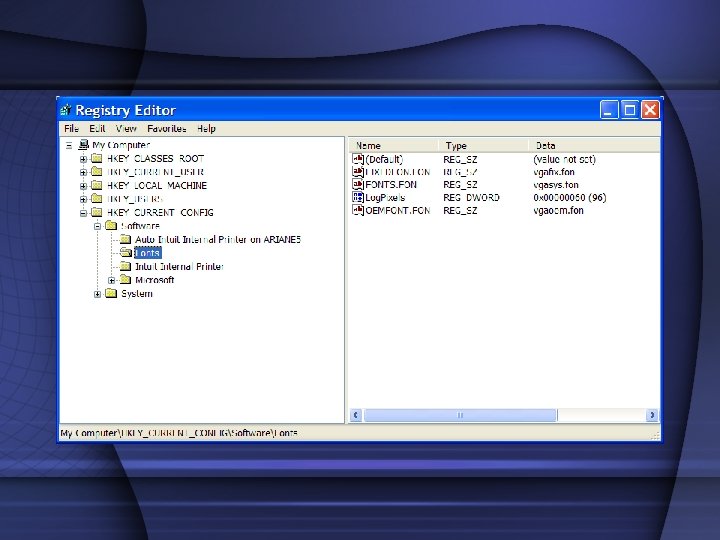Select HKEY_CLASSES_ROOT key label
The width and height of the screenshot is (720, 540).
[155, 158]
